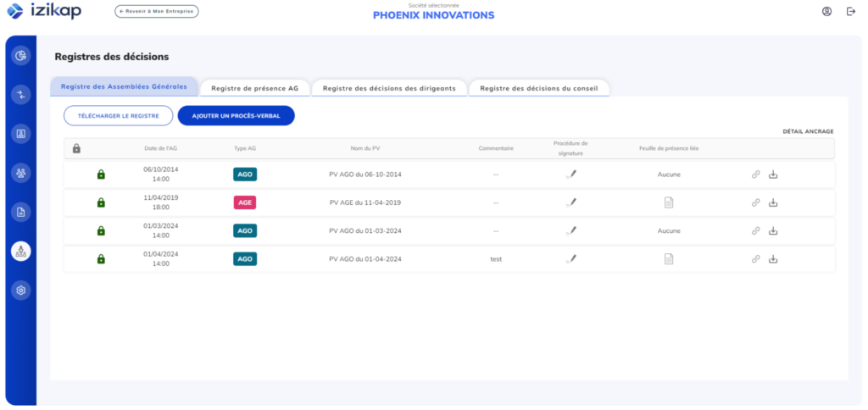Screen dimensions: 868x410
Task: Click the logout icon at top right
Action: [x=850, y=11]
